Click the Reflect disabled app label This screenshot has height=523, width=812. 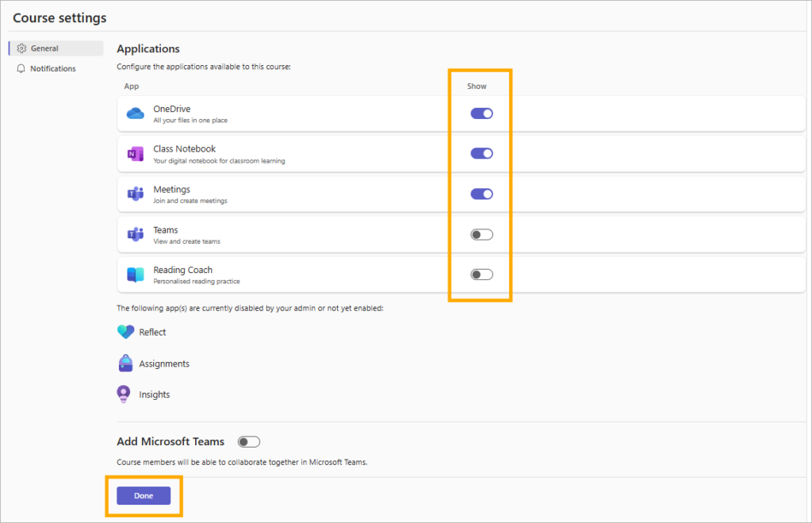(x=152, y=333)
